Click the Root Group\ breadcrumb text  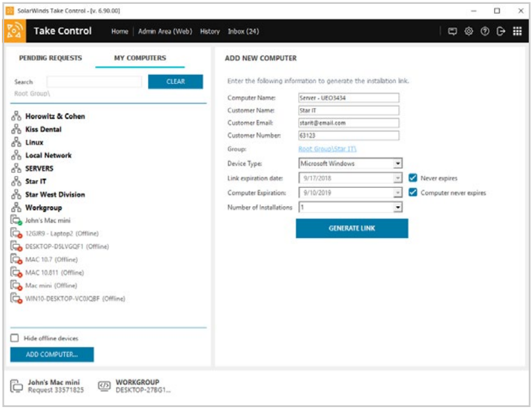tap(32, 94)
